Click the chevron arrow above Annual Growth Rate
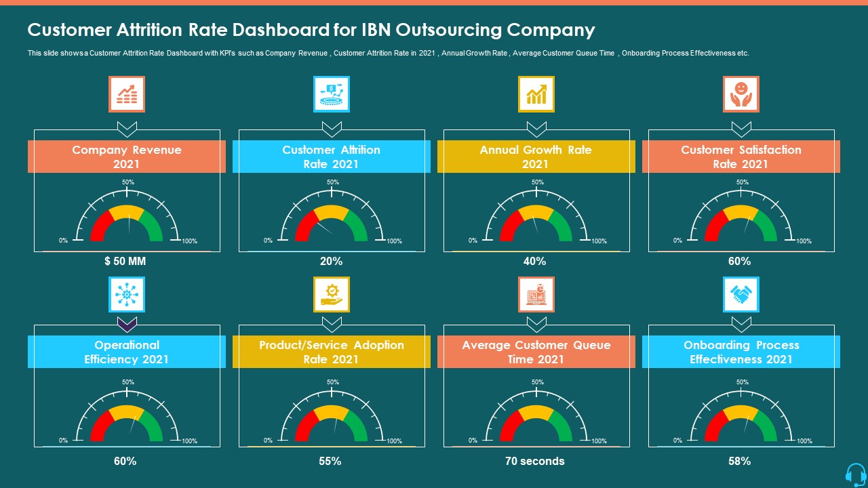 tap(536, 128)
